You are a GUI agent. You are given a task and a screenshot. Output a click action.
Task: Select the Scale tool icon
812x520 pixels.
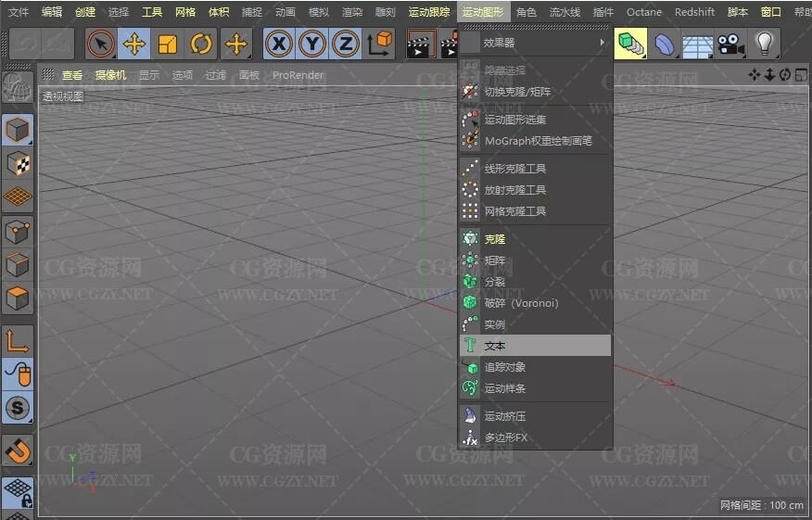pos(168,44)
